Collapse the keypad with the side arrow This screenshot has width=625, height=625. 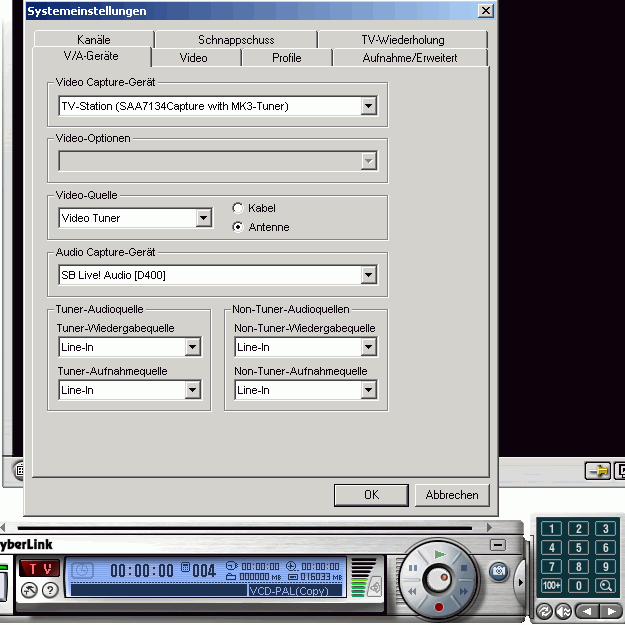click(521, 582)
